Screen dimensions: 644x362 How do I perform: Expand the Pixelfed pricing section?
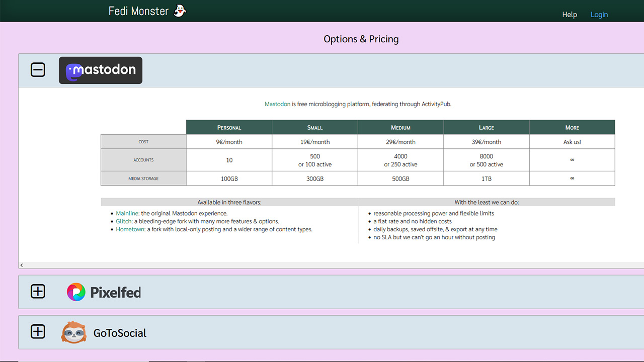[x=38, y=292]
